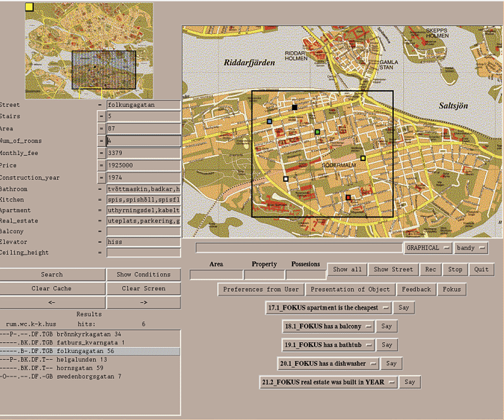504x420 pixels.
Task: Toggle the Construction_year condition operator
Action: (101, 177)
